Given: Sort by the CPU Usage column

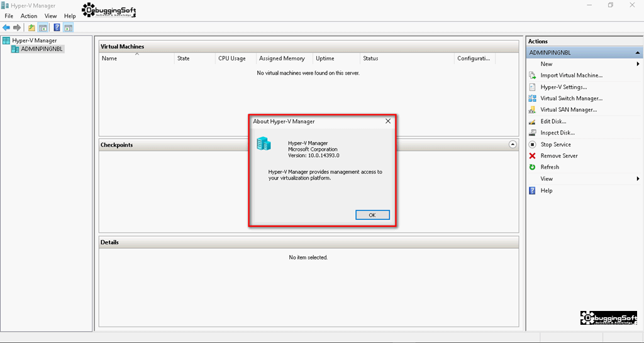Looking at the screenshot, I should pos(236,58).
